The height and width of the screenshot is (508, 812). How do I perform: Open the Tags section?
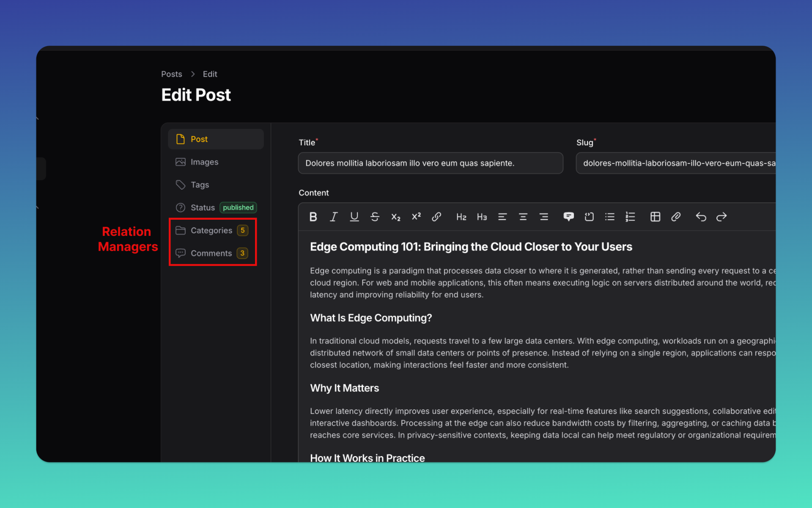(200, 185)
